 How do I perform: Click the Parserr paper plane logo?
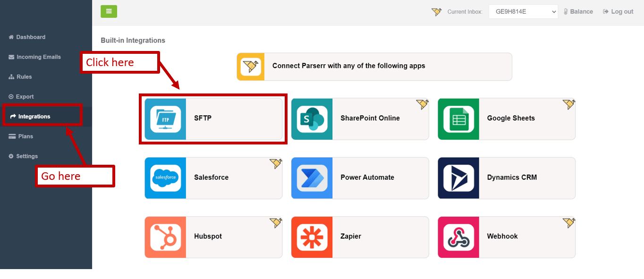(x=251, y=67)
